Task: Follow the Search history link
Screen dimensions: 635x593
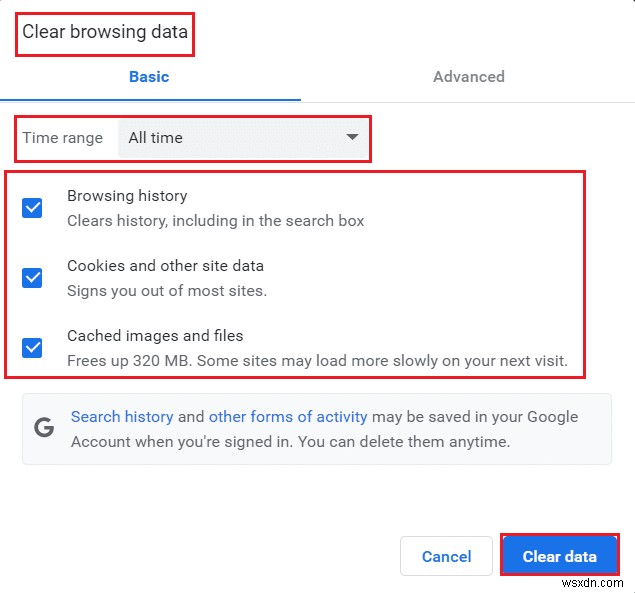Action: tap(122, 417)
